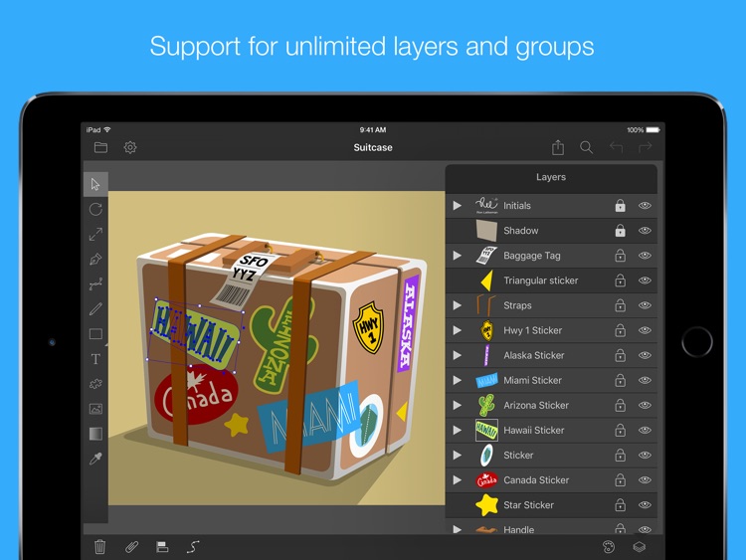Select the Rectangle shape tool
This screenshot has height=560, width=746.
click(x=95, y=334)
